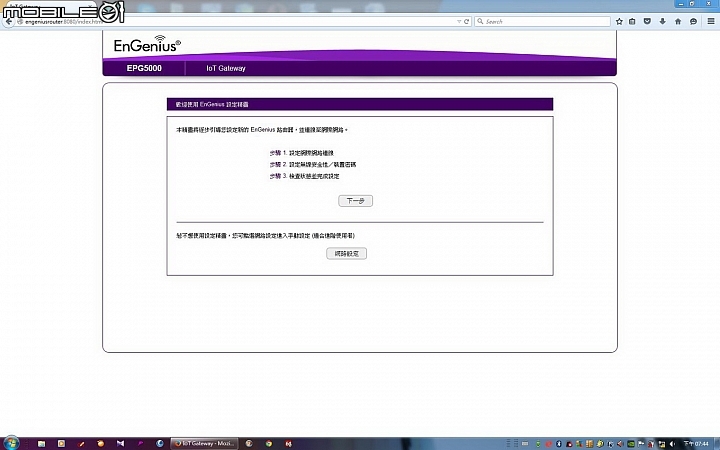Click wizard step 1 text line
This screenshot has width=720, height=450.
[302, 153]
